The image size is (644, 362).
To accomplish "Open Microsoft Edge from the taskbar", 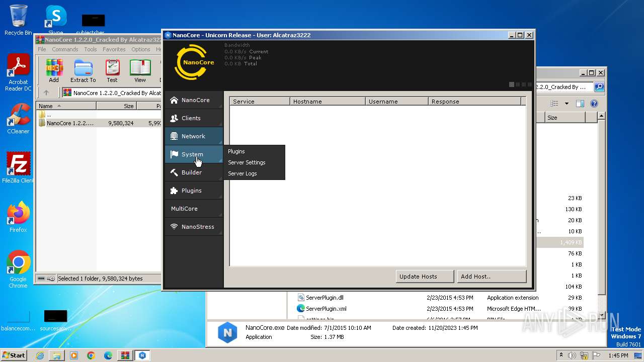I will tap(108, 355).
